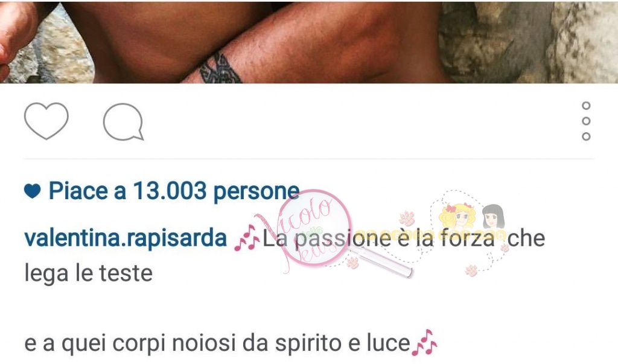The image size is (618, 364).
Task: Click the word "che" ending the first caption line
Action: coord(526,238)
